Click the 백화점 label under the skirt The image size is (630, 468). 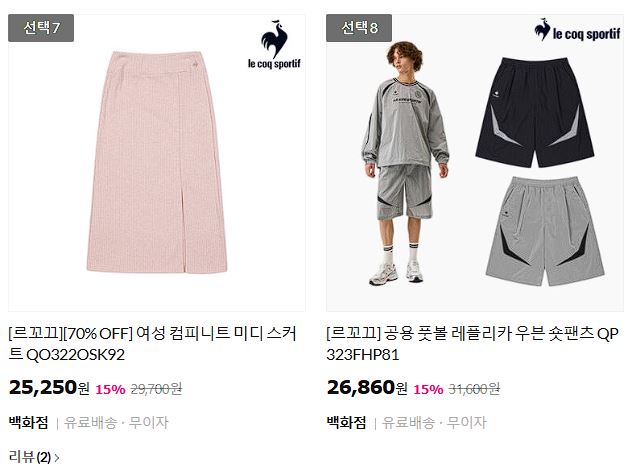point(29,422)
